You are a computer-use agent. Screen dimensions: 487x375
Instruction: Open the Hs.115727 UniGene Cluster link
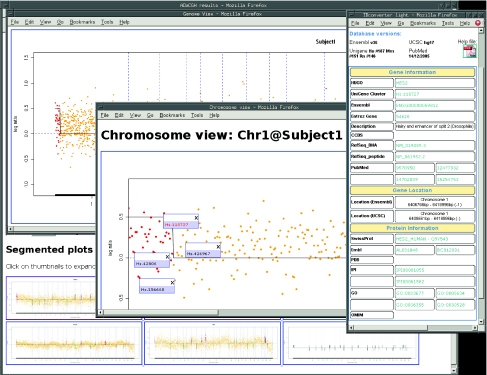(408, 94)
